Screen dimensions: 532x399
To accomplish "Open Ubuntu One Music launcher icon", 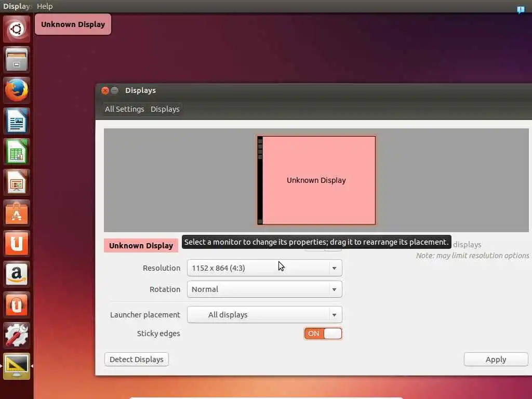I will [x=16, y=305].
